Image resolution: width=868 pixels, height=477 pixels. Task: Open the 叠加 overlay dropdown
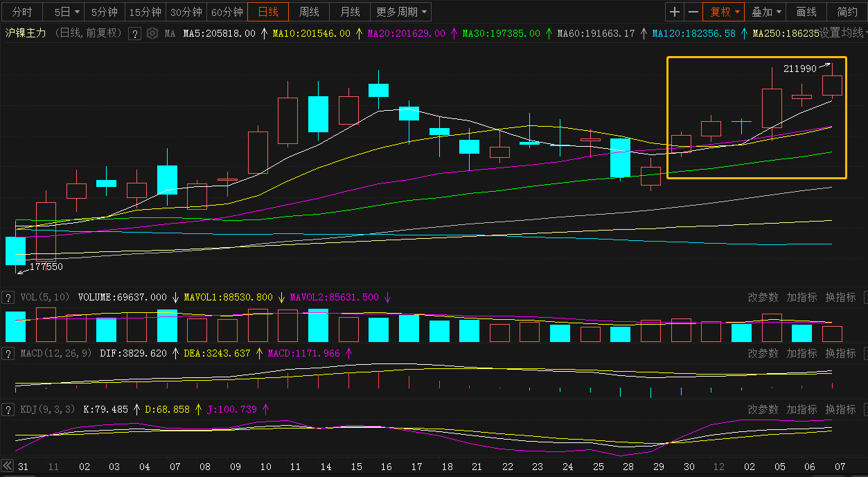click(x=767, y=12)
